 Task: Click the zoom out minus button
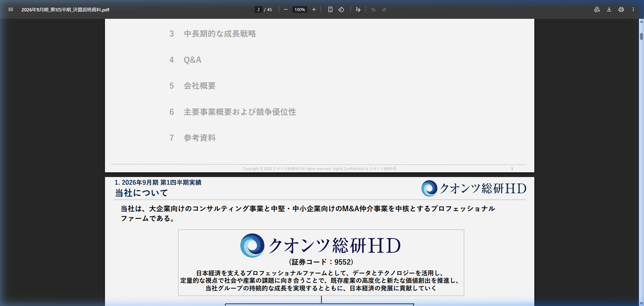(x=285, y=9)
